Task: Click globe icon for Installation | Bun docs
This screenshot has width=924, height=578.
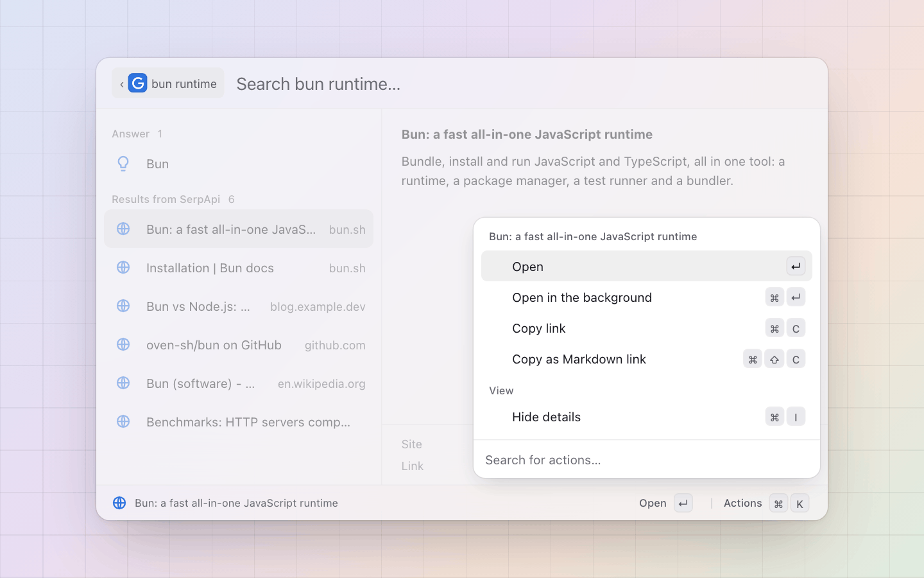Action: tap(123, 267)
